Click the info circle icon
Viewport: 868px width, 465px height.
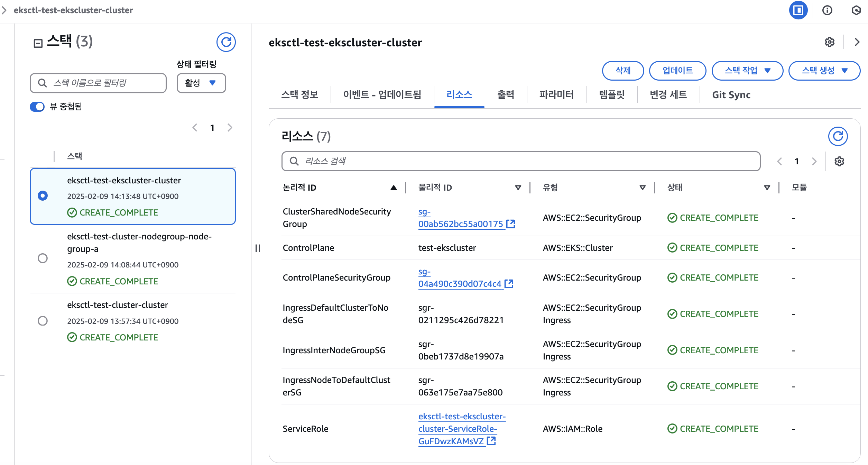(x=827, y=10)
